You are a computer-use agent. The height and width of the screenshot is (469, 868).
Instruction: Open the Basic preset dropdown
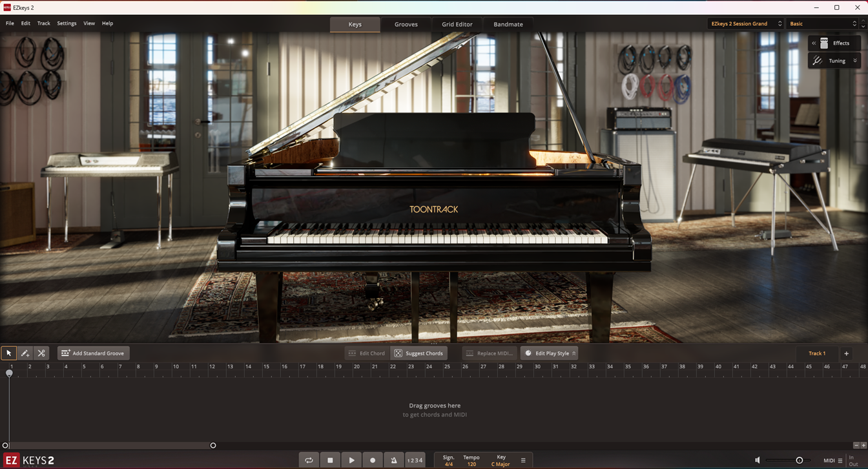(823, 24)
